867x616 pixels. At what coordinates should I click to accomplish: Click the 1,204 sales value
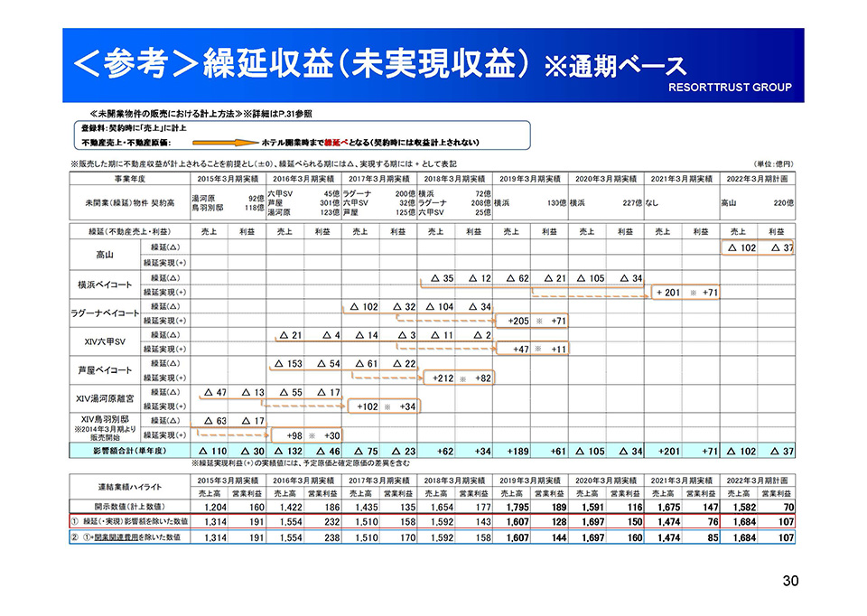(x=216, y=507)
